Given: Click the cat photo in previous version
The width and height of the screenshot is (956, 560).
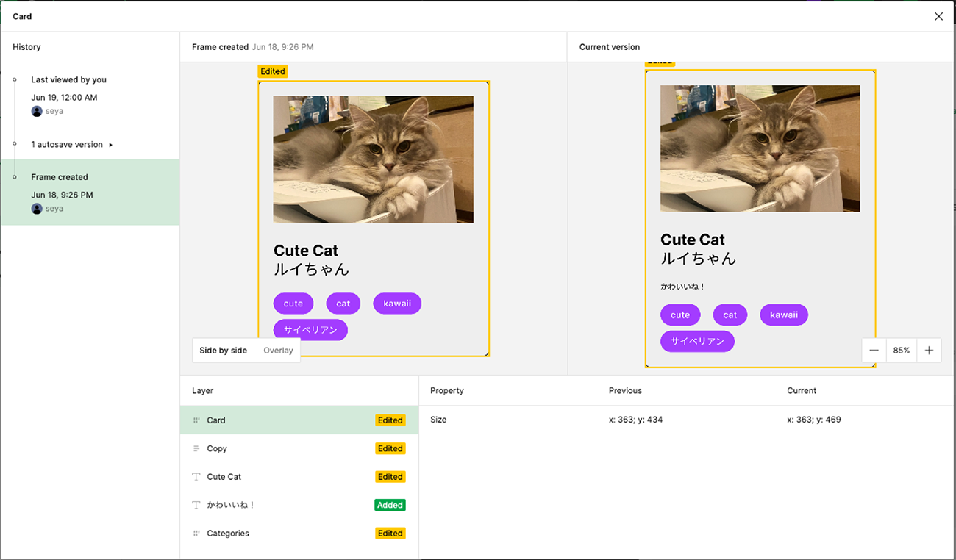Looking at the screenshot, I should coord(374,159).
